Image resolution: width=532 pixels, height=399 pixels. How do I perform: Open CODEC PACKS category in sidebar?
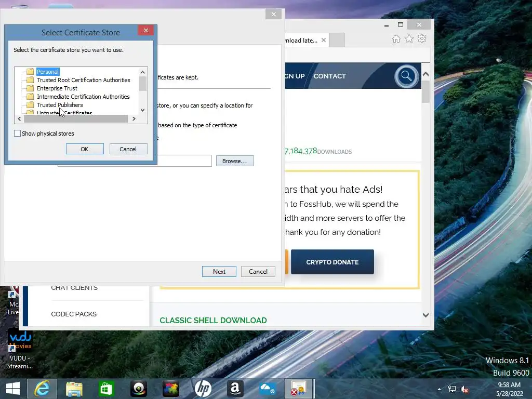pyautogui.click(x=74, y=314)
